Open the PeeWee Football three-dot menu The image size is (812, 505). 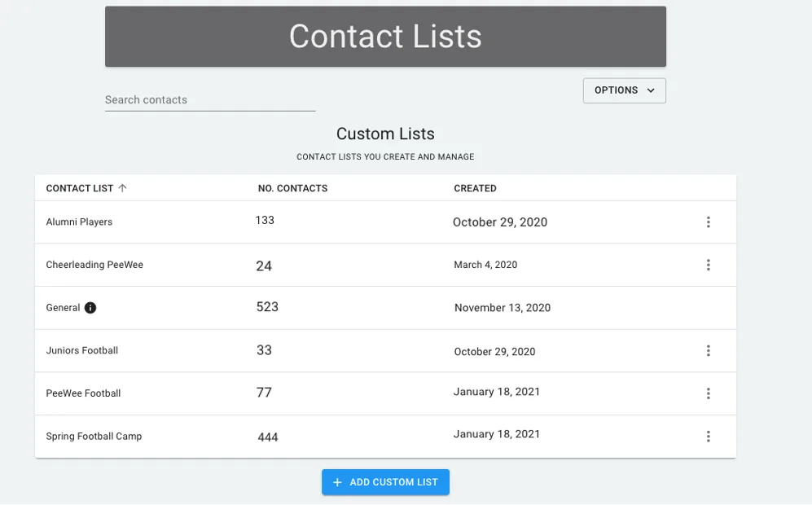pos(708,393)
